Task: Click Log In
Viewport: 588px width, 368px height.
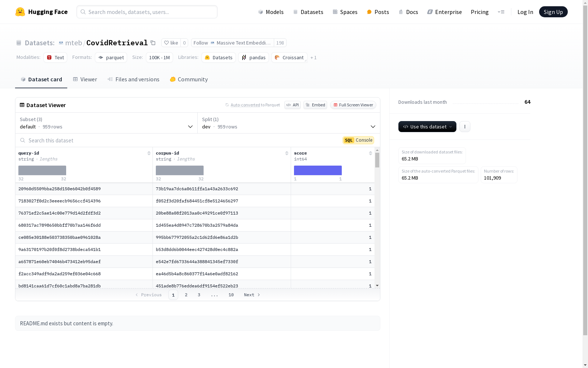Action: click(525, 12)
